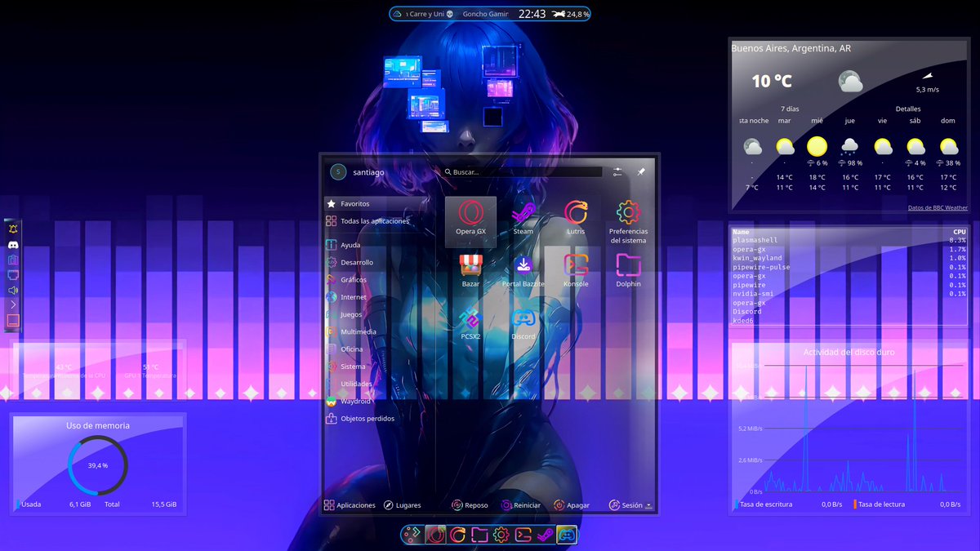Screen dimensions: 980x551
Task: Click memory usage 39,4 % ring
Action: click(98, 465)
